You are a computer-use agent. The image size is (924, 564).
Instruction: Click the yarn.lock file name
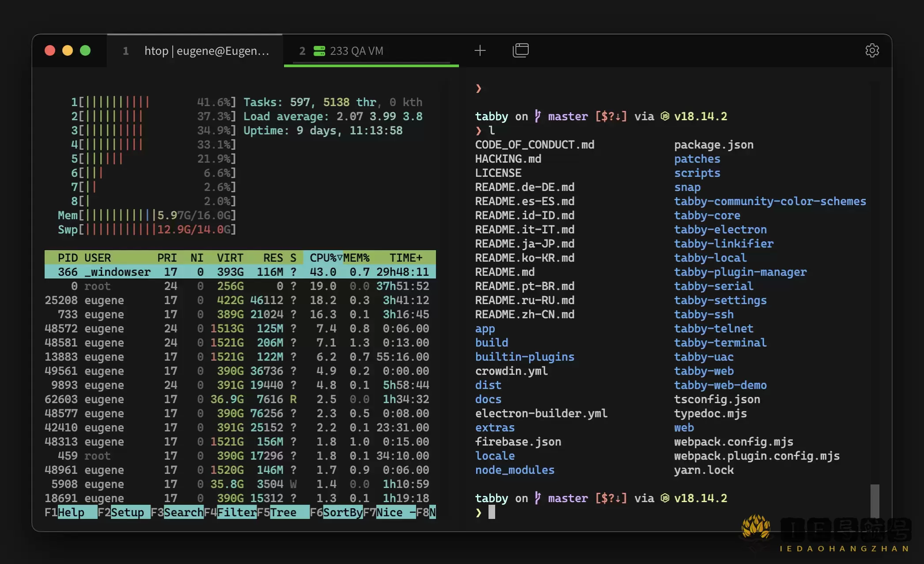click(704, 470)
